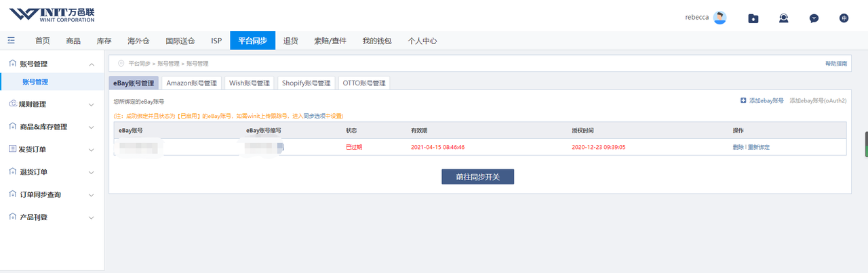Open the customer service headset icon
This screenshot has width=868, height=273.
click(784, 18)
